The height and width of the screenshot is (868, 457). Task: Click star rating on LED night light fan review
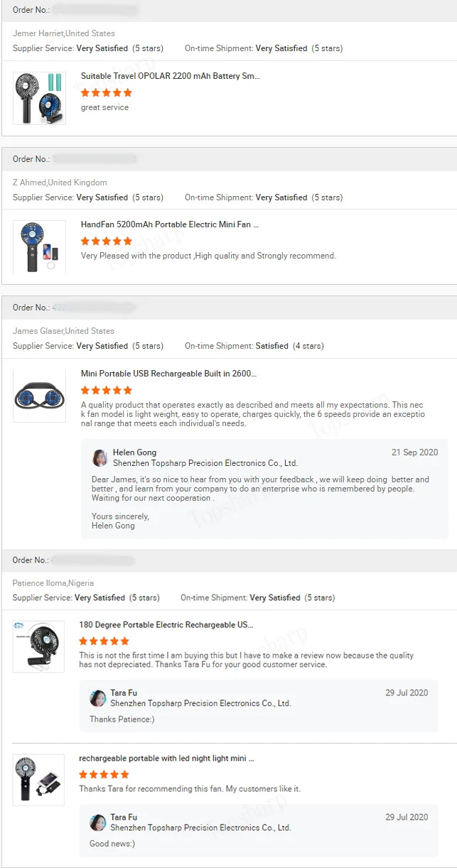coord(104,774)
